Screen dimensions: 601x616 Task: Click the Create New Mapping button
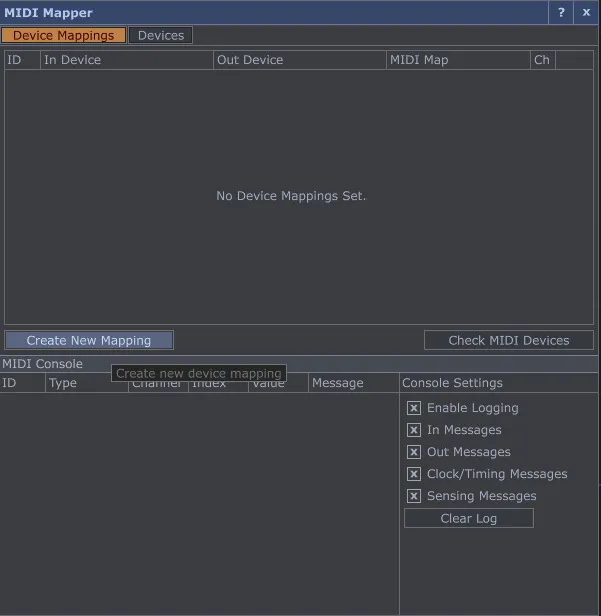coord(89,340)
